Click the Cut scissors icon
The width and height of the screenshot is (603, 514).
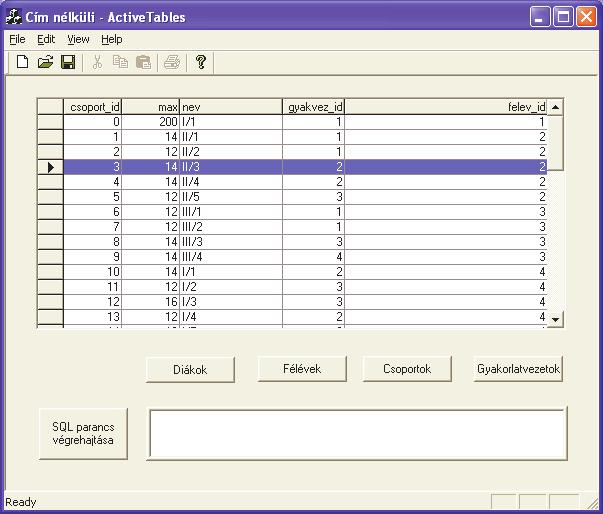click(97, 62)
